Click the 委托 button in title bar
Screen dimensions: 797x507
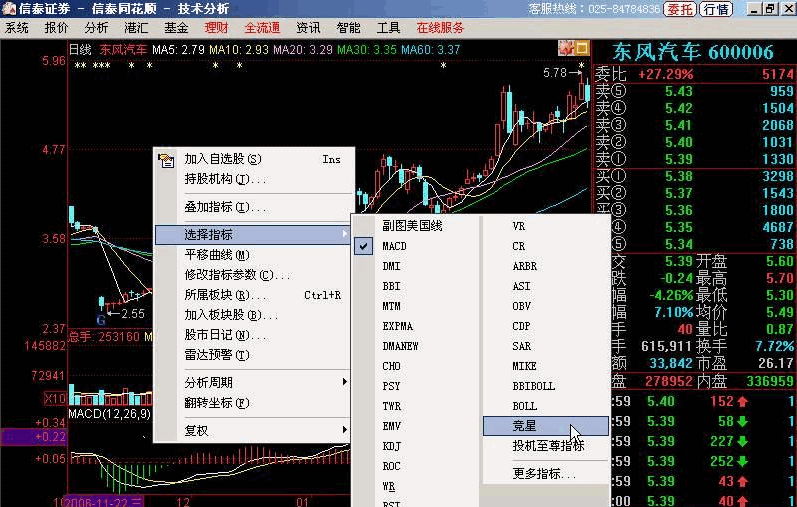(680, 9)
